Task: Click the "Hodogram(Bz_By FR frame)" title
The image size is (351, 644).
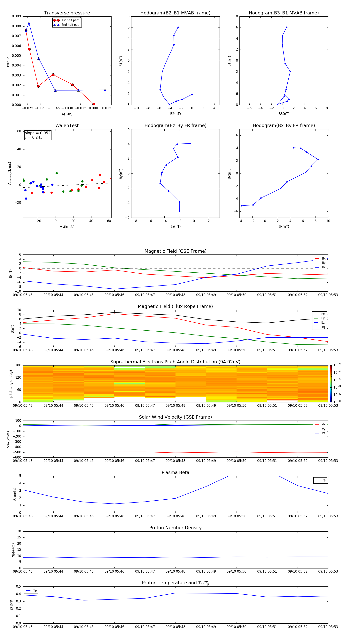Action: (x=175, y=125)
